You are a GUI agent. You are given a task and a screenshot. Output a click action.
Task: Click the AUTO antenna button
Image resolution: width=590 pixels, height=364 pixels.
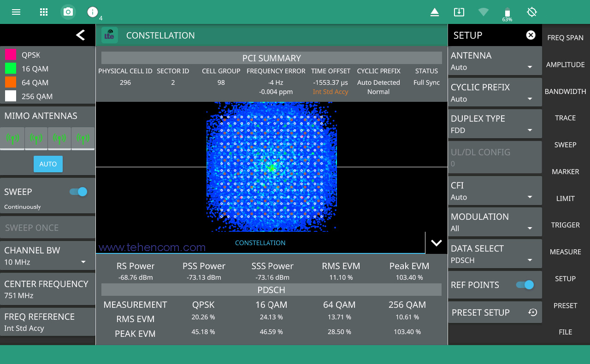click(x=48, y=164)
